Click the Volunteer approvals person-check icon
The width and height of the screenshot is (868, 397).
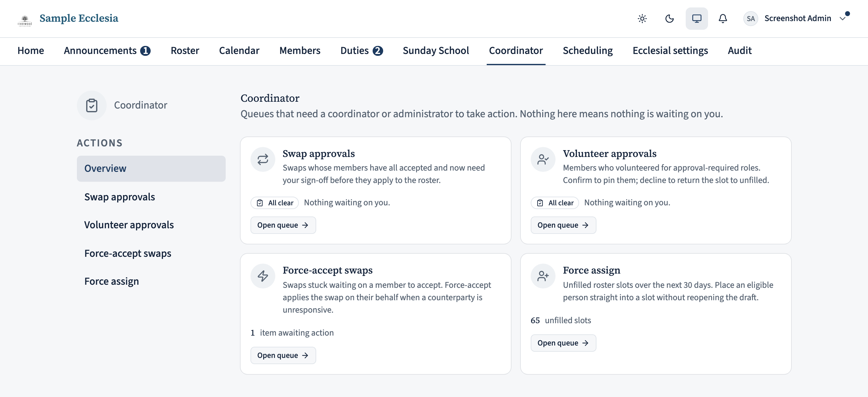click(x=543, y=159)
